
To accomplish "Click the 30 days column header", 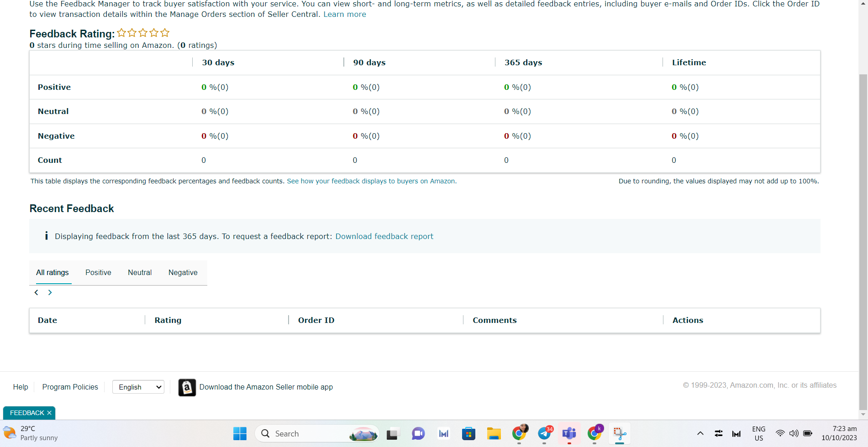I will 218,62.
